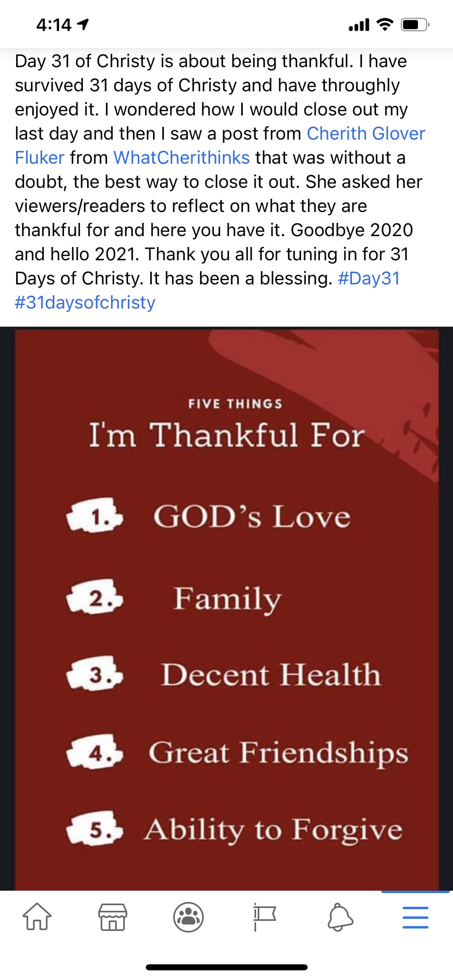Tap the #Day31 hashtag

pos(369,278)
